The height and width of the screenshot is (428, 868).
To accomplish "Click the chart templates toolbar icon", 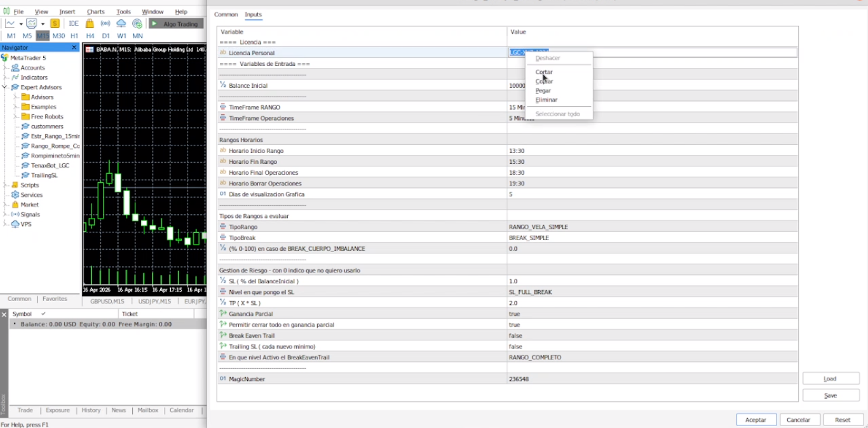I will (x=31, y=23).
